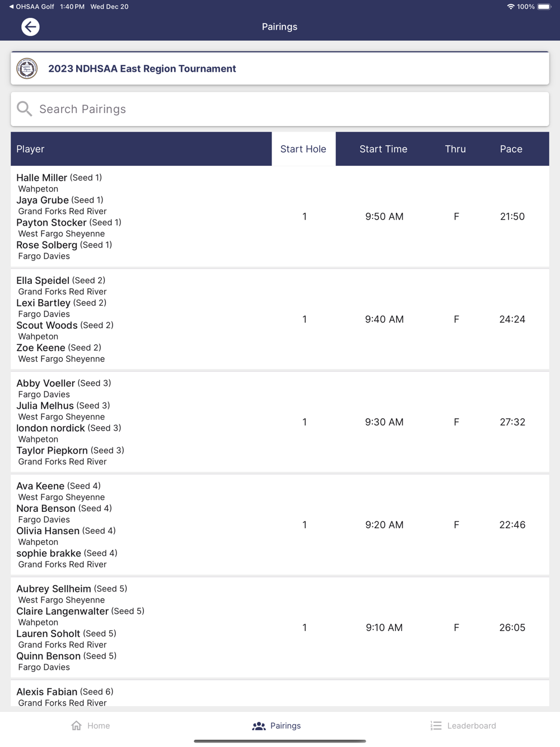Image resolution: width=560 pixels, height=747 pixels.
Task: Tap the battery status icon
Action: coord(544,7)
